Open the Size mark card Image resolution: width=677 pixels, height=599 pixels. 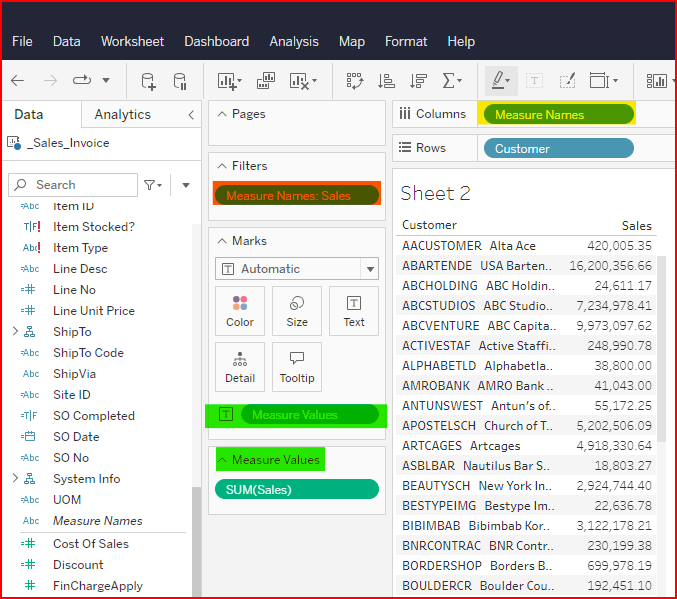click(x=297, y=311)
